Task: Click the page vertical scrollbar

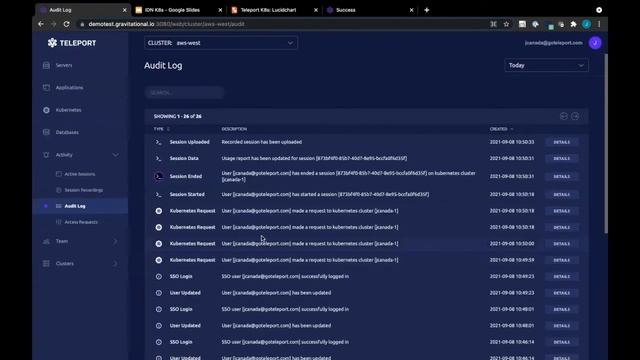Action: click(x=606, y=143)
